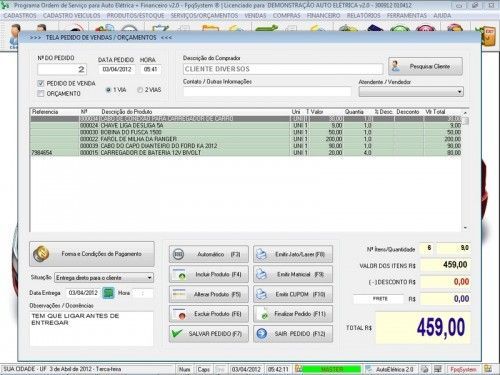
Task: Select row CABO DE CONEXAO PARA CARREGADOR DE CARRO
Action: pos(246,119)
